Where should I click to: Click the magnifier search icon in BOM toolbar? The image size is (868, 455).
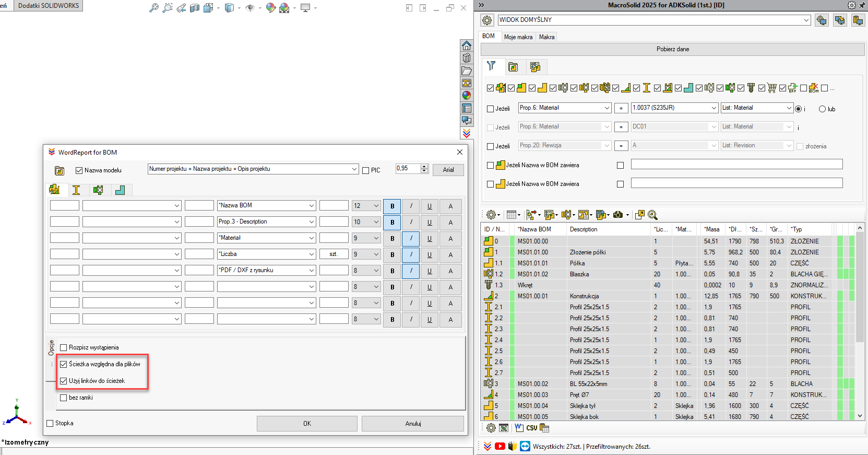coord(652,215)
